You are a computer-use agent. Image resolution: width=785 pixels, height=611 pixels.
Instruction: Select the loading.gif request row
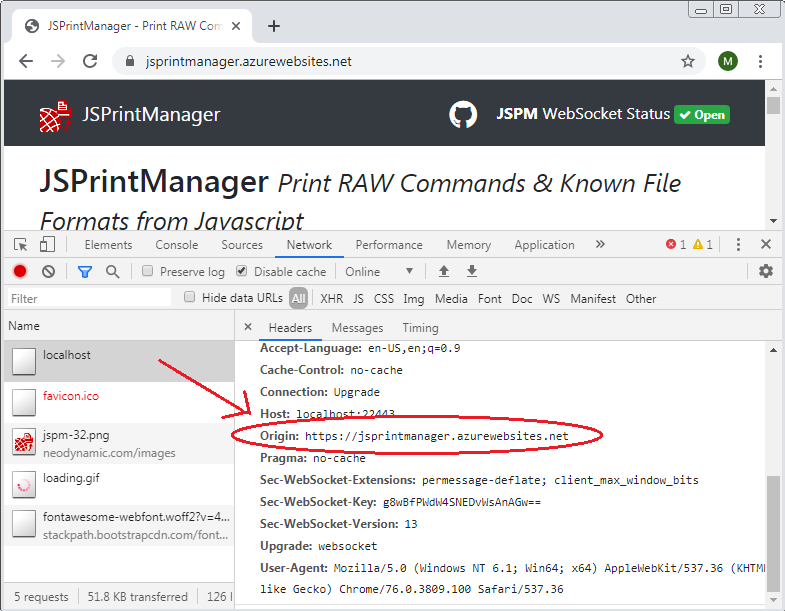[119, 484]
